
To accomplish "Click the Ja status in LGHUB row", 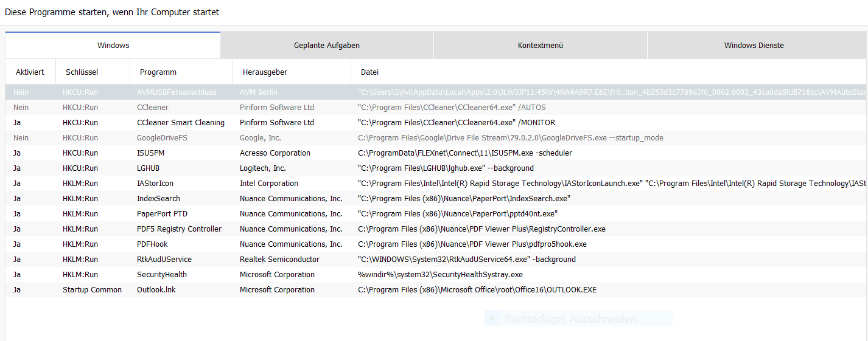I will point(17,168).
